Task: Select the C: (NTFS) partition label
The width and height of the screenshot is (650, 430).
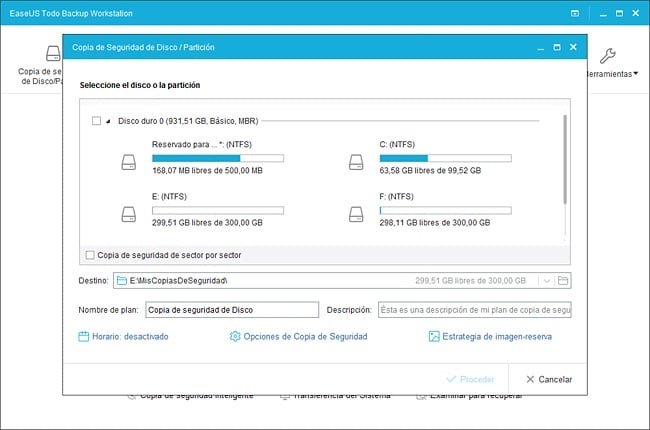Action: (x=397, y=144)
